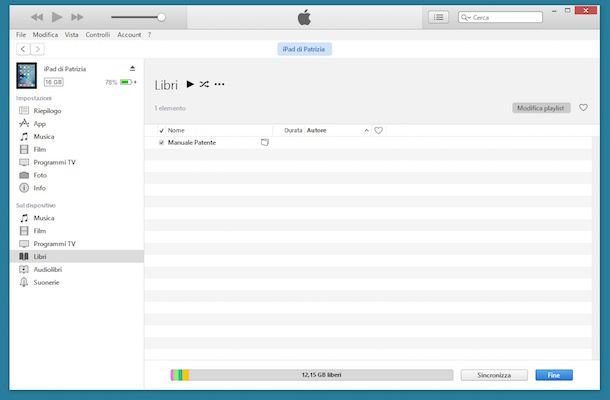Viewport: 610px width, 400px height.
Task: Click the iPad device thumbnail
Action: [x=26, y=75]
